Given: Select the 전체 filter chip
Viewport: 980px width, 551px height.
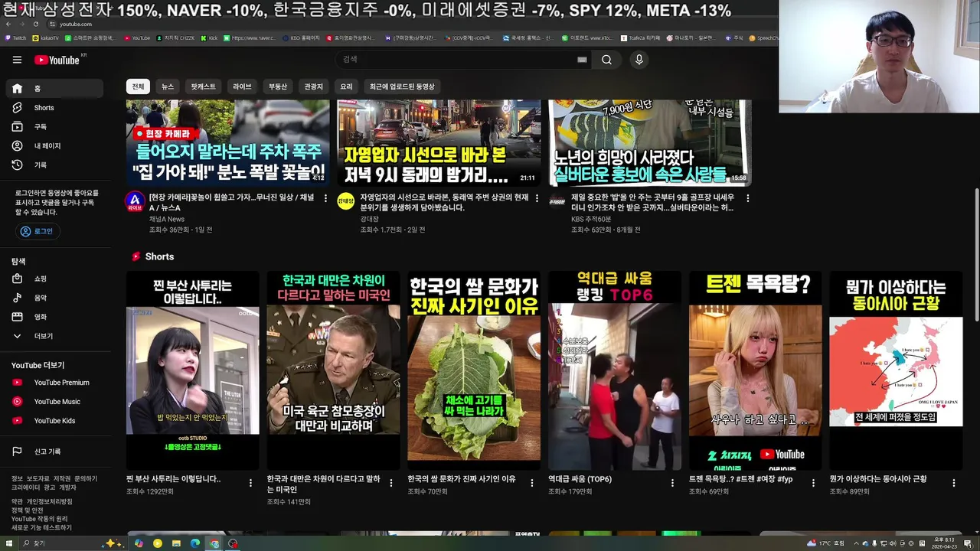Looking at the screenshot, I should (138, 86).
